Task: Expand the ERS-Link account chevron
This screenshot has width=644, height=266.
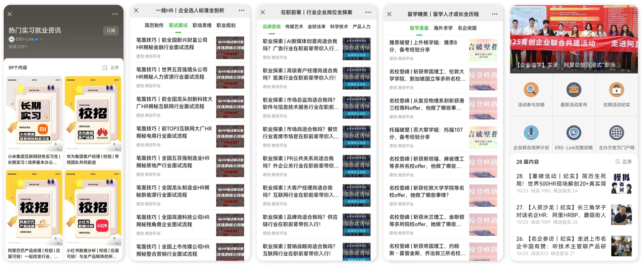Action: pos(41,39)
